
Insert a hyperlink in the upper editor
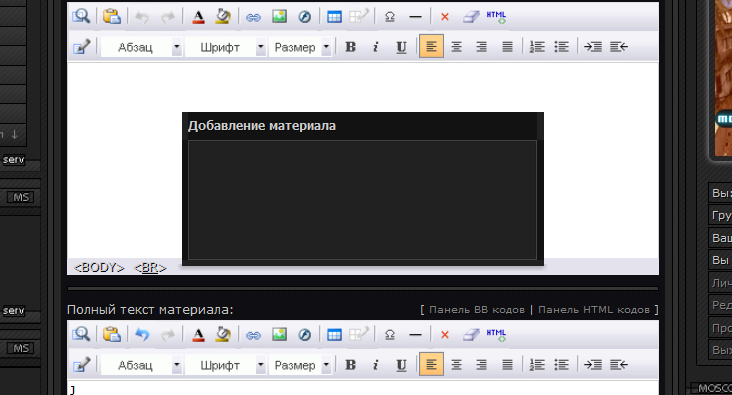coord(253,18)
